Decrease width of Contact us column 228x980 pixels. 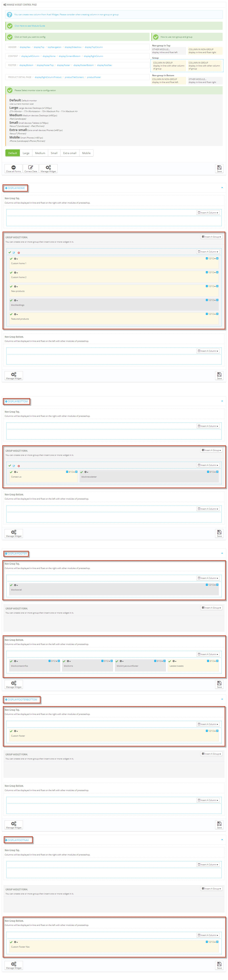tap(67, 472)
